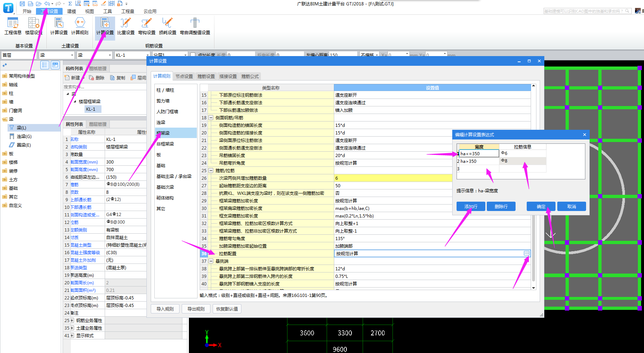644x353 pixels.
Task: Switch to 图层管理 tab
Action: pos(98,124)
